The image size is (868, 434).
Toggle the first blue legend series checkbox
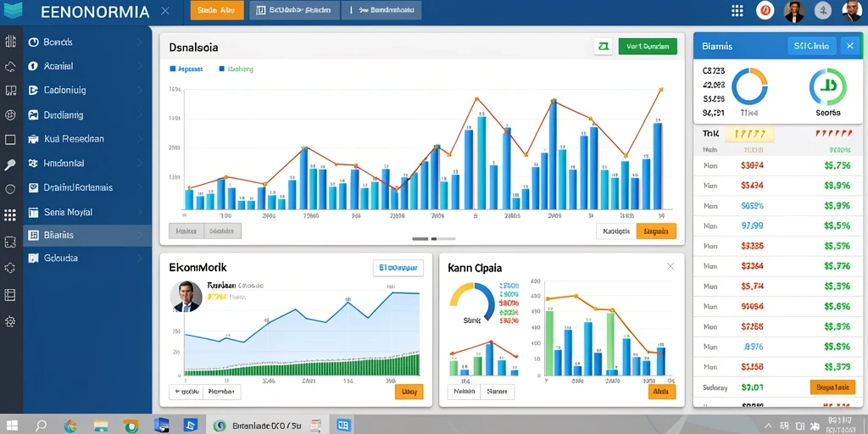173,70
